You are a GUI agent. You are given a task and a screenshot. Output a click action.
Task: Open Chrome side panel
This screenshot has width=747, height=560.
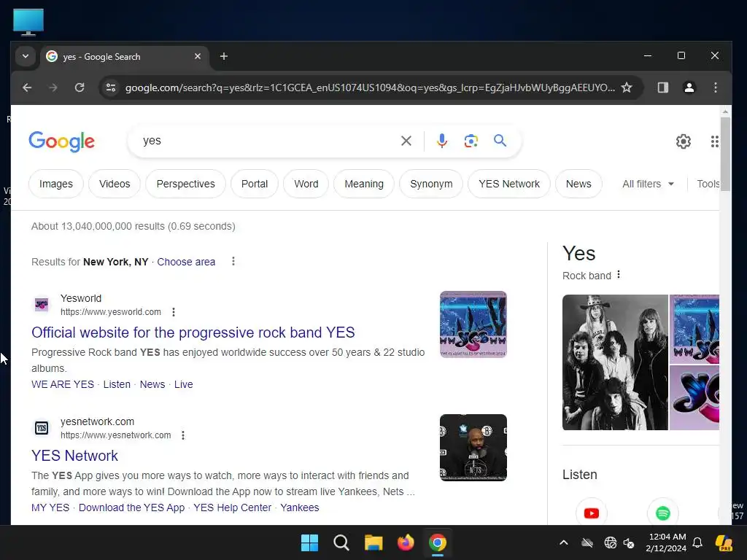pos(662,87)
